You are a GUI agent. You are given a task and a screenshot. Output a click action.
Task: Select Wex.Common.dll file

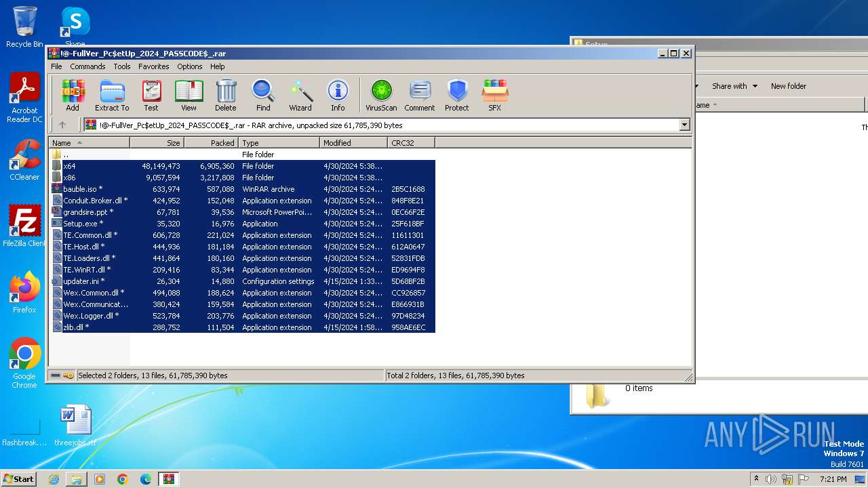(243, 293)
